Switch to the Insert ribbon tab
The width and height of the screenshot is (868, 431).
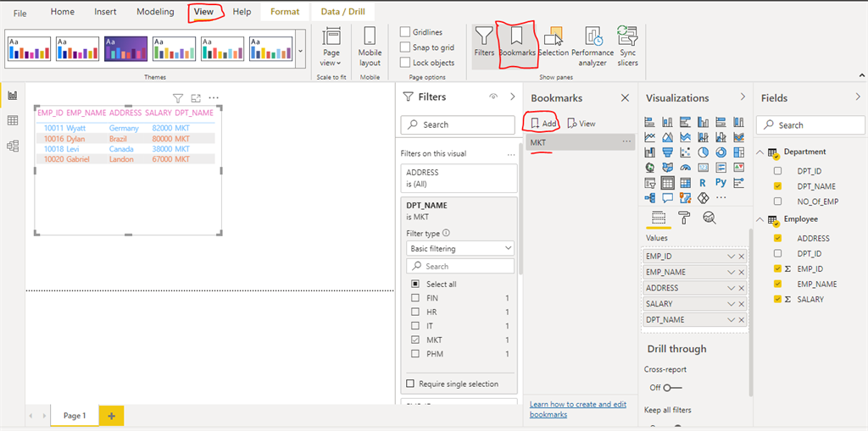click(x=105, y=12)
